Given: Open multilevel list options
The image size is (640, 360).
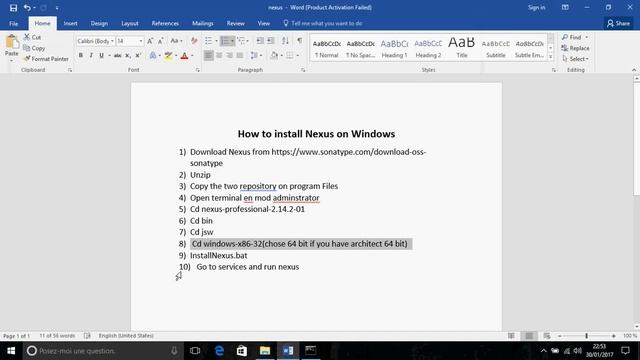Looking at the screenshot, I should coord(241,41).
